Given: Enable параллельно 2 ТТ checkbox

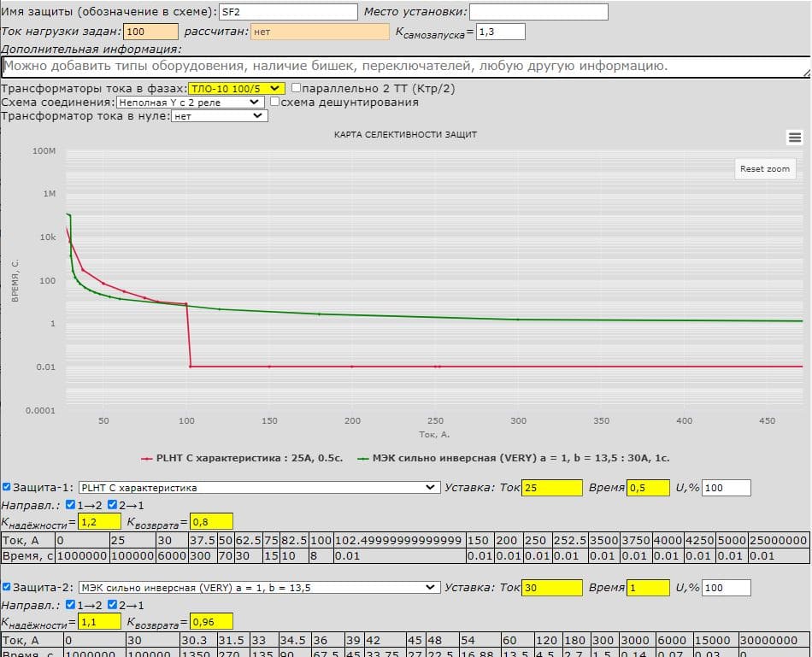Looking at the screenshot, I should pyautogui.click(x=297, y=88).
